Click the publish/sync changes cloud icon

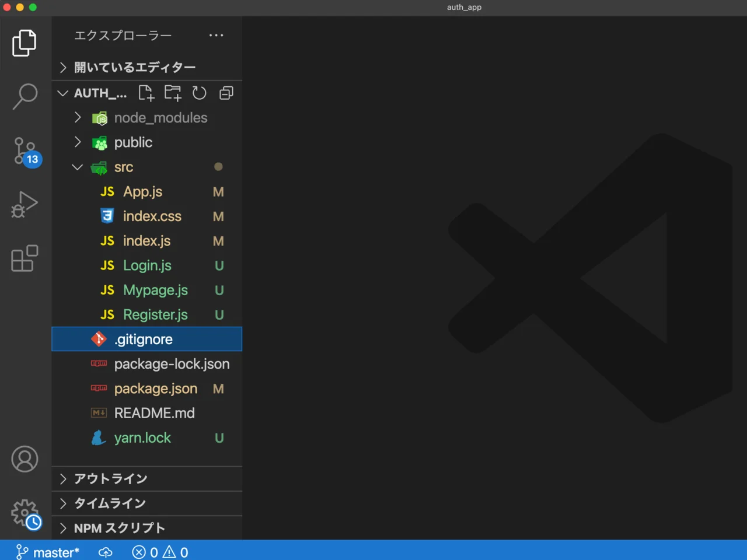click(x=105, y=552)
